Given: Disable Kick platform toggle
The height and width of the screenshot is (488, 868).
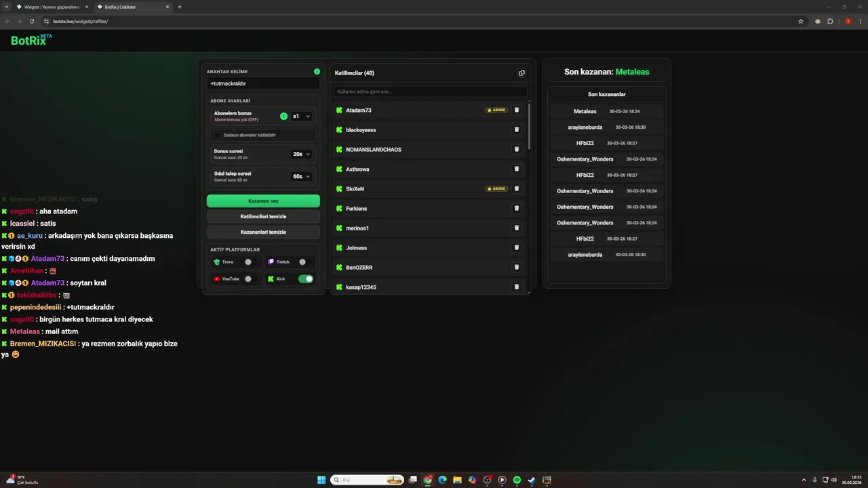Looking at the screenshot, I should pos(306,279).
